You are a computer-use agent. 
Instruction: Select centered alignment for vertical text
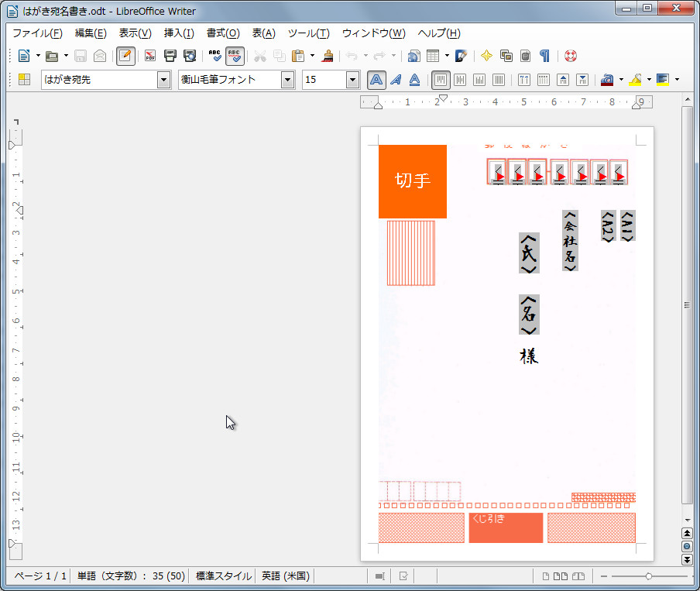pos(460,80)
